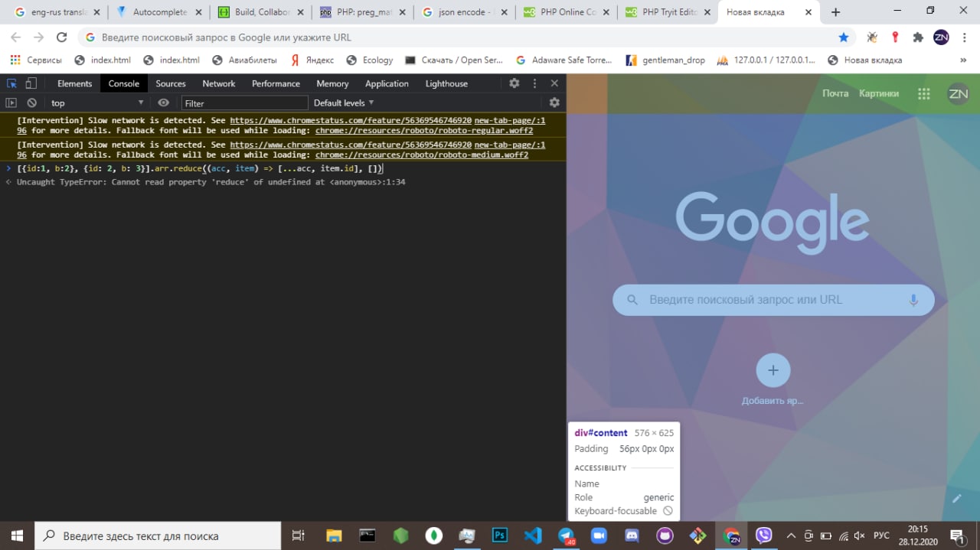This screenshot has width=980, height=550.
Task: Open the first chromestatus.com feature link
Action: 351,121
